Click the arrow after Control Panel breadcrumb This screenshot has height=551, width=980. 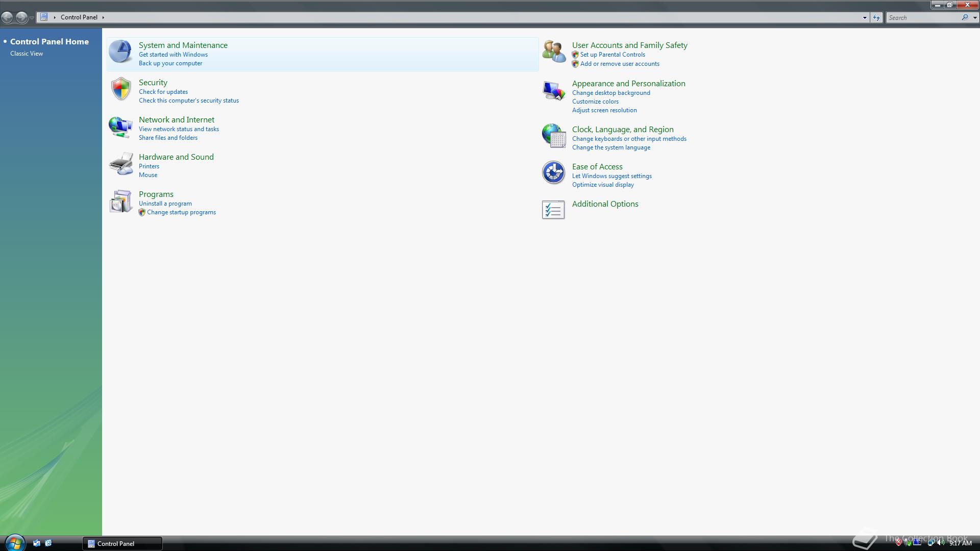pos(103,17)
